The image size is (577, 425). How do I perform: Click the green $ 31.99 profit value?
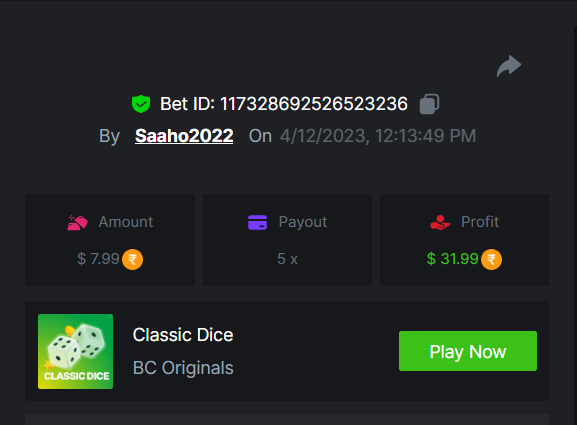point(452,259)
